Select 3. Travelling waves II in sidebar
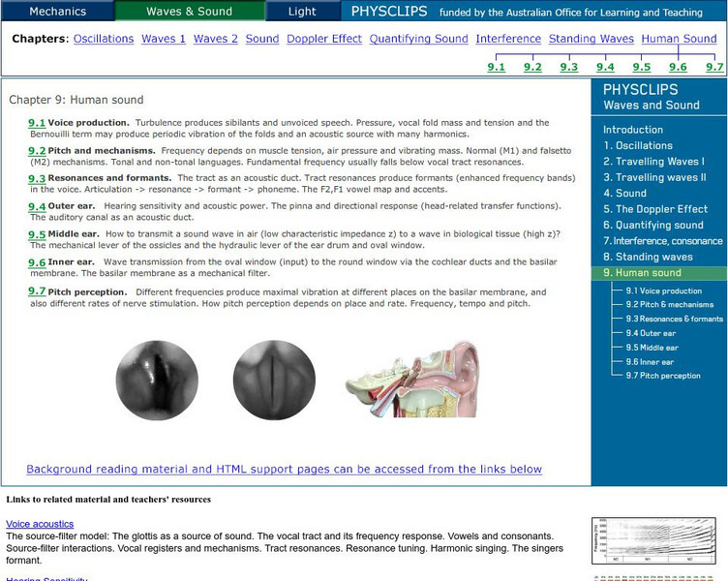 tap(654, 177)
